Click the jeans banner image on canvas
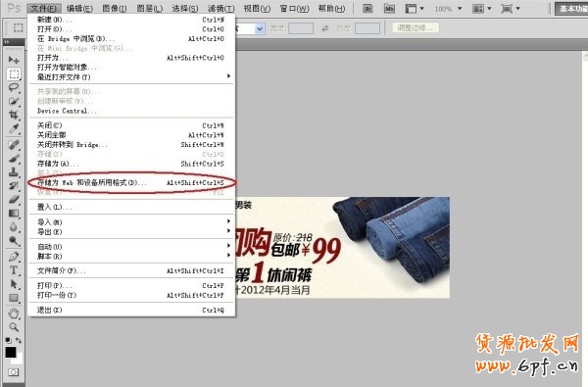The height and width of the screenshot is (387, 588). point(342,248)
